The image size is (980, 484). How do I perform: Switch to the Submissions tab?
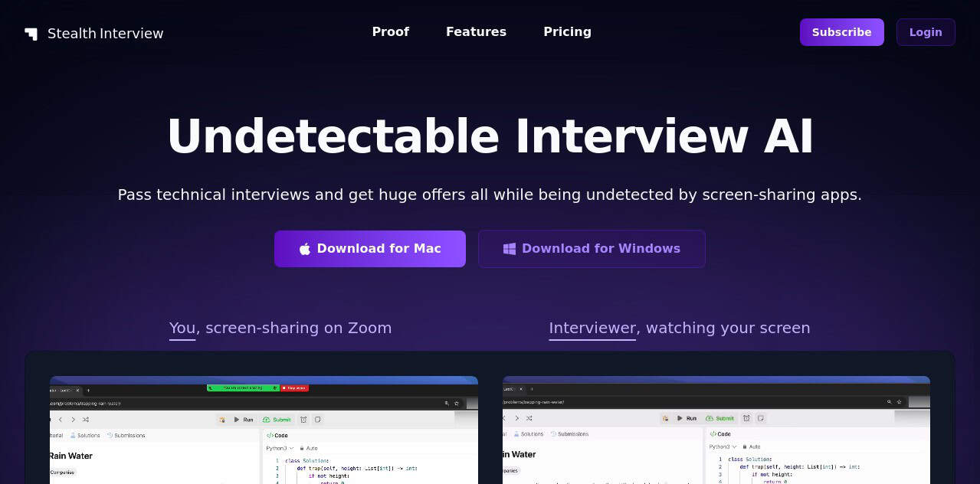[x=128, y=436]
